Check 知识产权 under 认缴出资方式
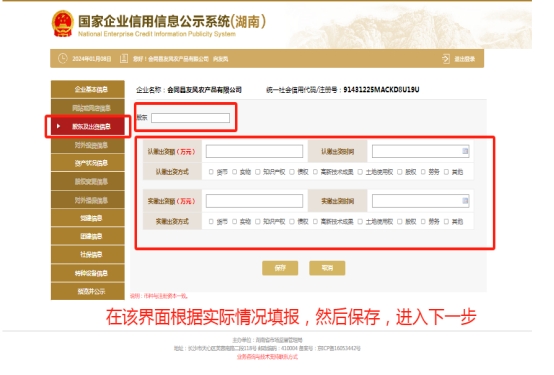 tap(258, 172)
